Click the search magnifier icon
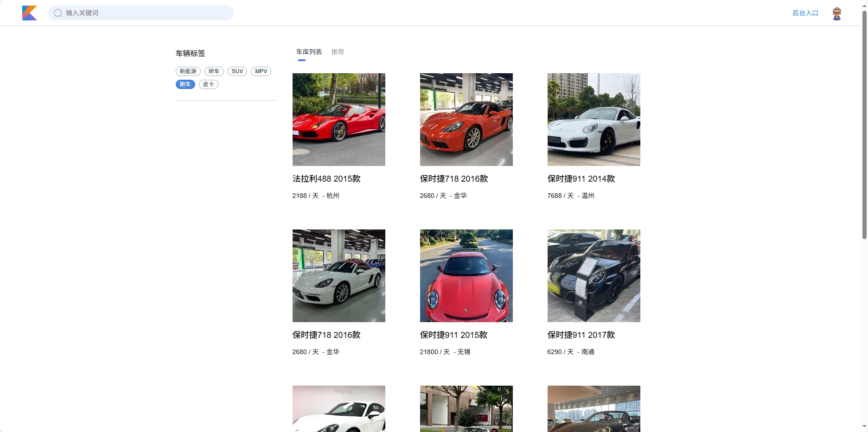The width and height of the screenshot is (868, 432). pos(58,13)
